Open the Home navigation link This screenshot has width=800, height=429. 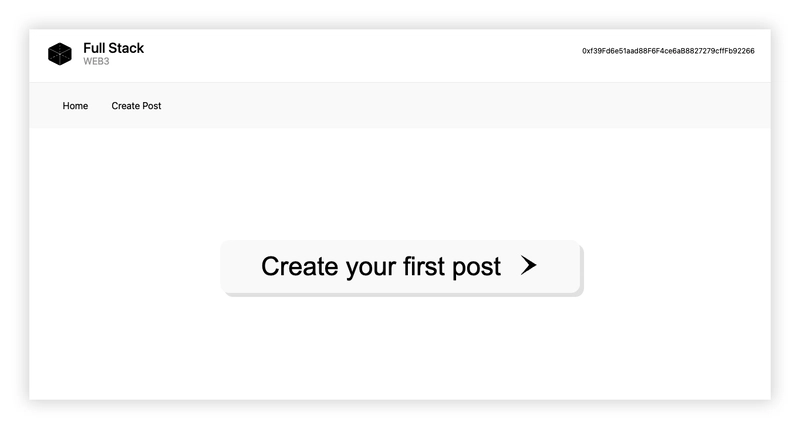(75, 106)
